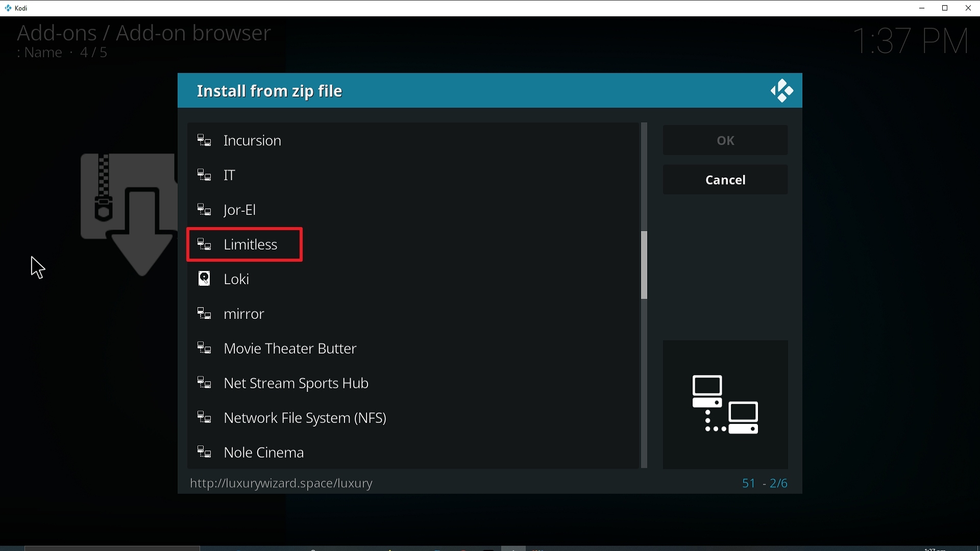980x551 pixels.
Task: Click the network icon beside Incursion
Action: pos(204,140)
